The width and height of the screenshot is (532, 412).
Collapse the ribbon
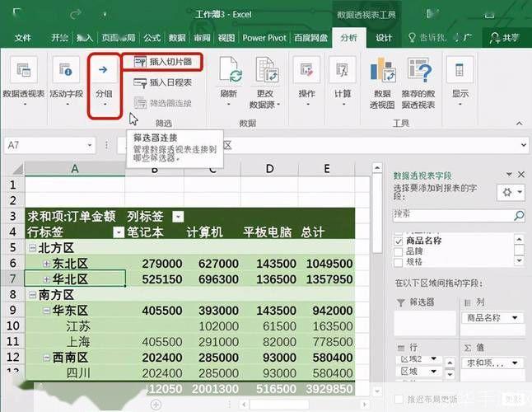(520, 124)
